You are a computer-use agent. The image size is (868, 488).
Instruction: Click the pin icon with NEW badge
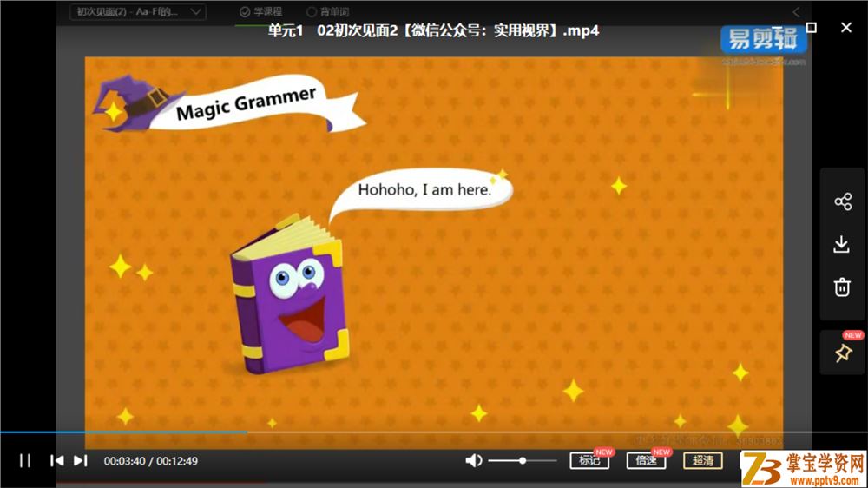tap(843, 353)
